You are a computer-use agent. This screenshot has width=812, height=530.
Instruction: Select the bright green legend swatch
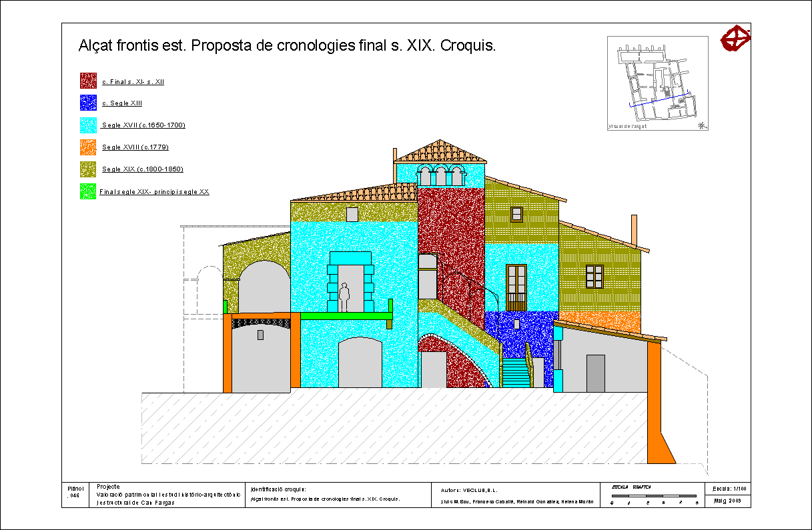(x=89, y=191)
